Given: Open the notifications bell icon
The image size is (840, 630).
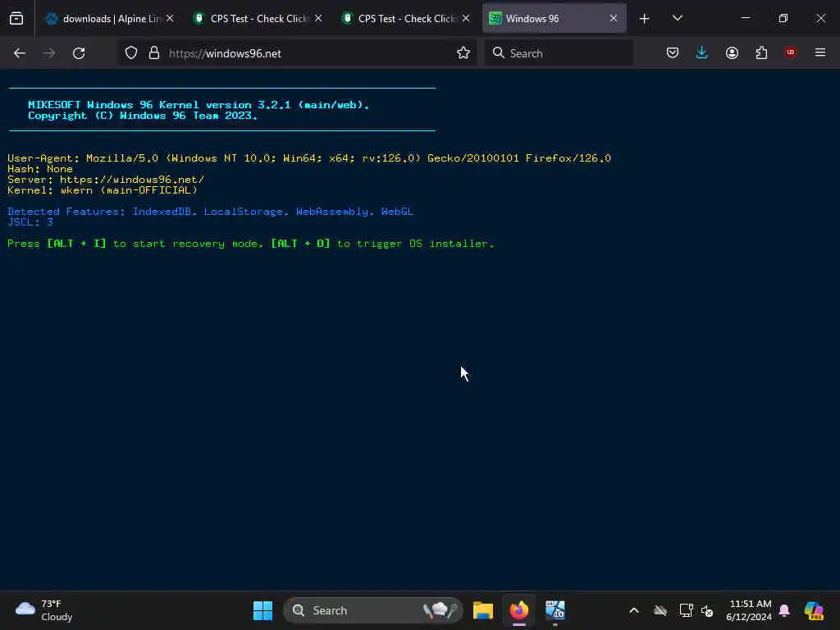Looking at the screenshot, I should 784,610.
